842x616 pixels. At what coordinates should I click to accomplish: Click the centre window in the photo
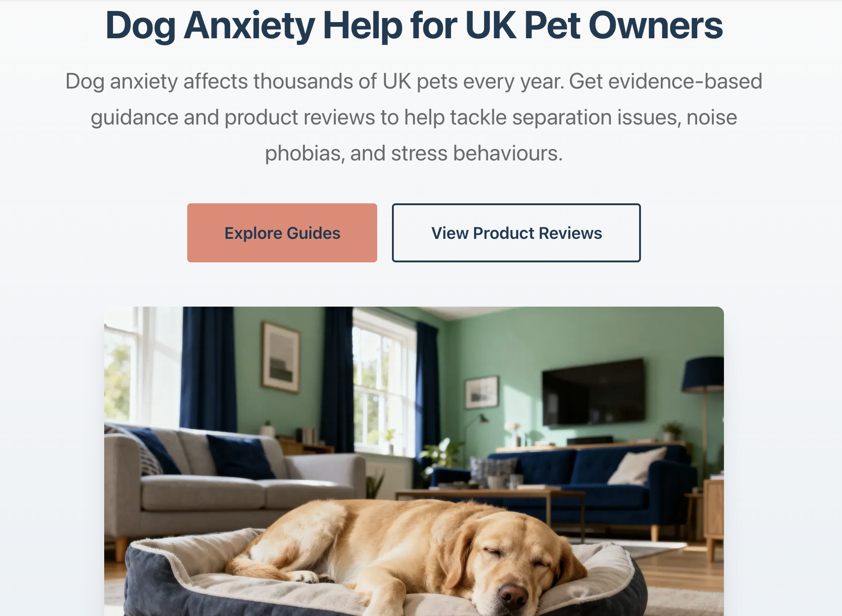(378, 383)
